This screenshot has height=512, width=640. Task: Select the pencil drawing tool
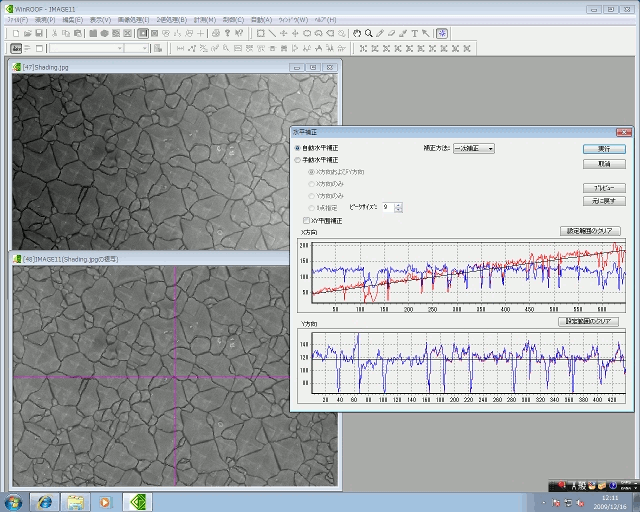tap(380, 33)
